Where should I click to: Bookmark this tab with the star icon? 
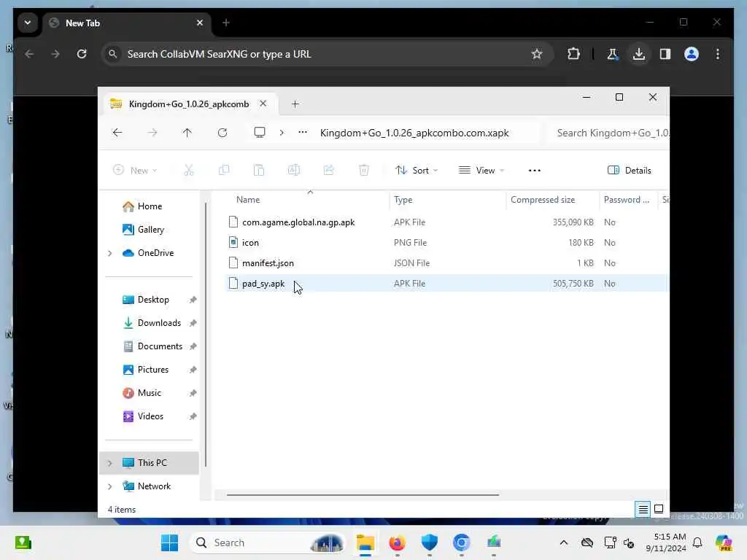537,54
